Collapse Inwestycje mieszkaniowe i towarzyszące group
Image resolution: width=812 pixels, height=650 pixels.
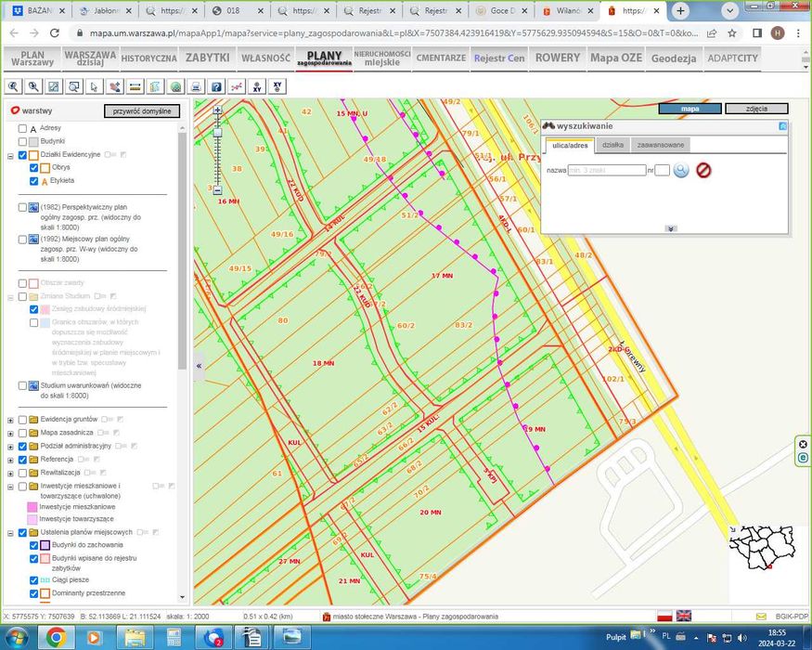(x=10, y=487)
